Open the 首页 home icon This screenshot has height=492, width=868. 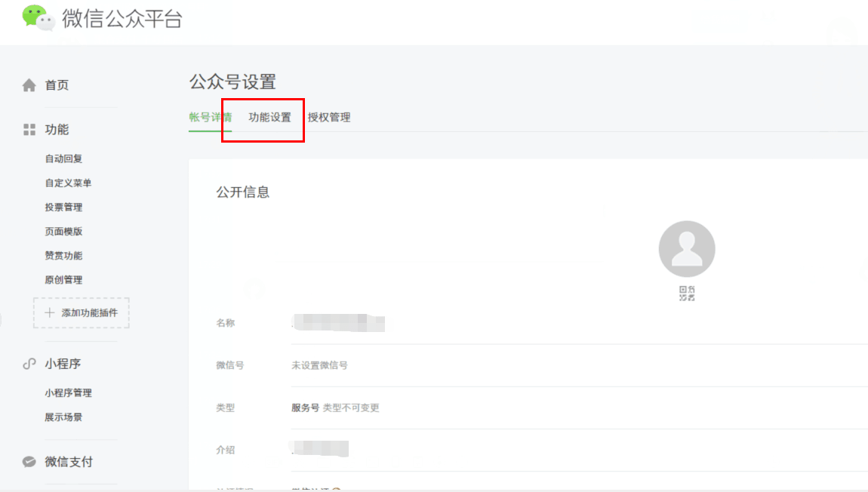(x=29, y=85)
